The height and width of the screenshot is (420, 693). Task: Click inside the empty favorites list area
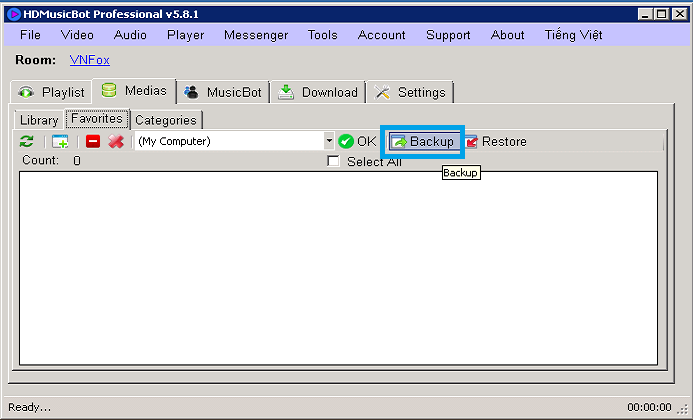tap(338, 268)
